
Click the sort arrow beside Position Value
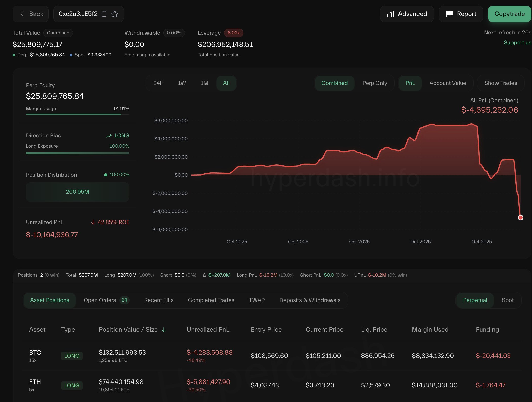[164, 330]
